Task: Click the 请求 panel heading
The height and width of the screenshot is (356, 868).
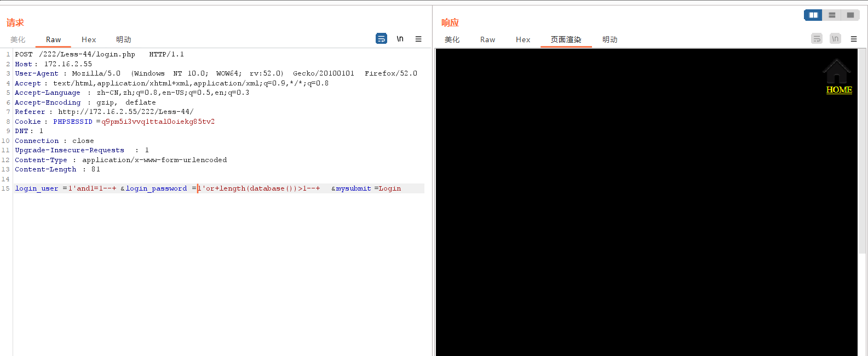Action: (15, 22)
